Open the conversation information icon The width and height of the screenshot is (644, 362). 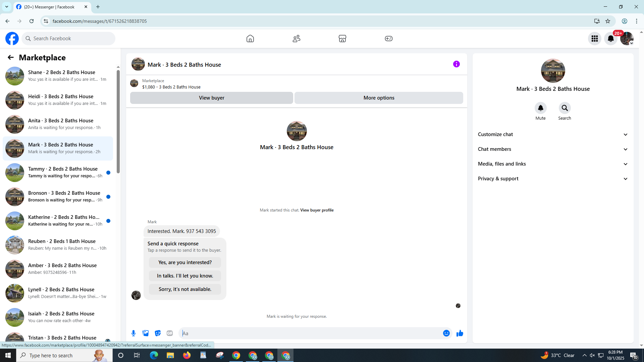pos(457,64)
